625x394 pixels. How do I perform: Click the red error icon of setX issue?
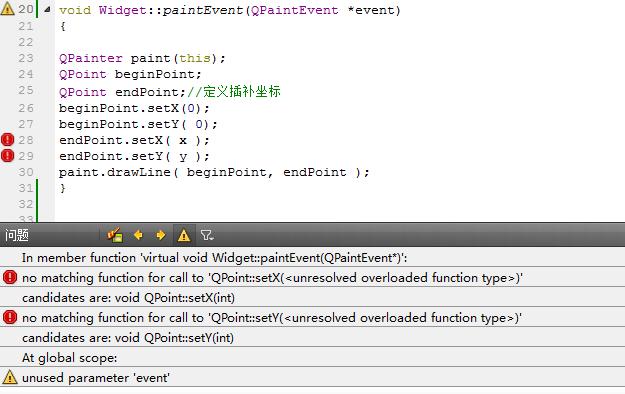tap(10, 277)
